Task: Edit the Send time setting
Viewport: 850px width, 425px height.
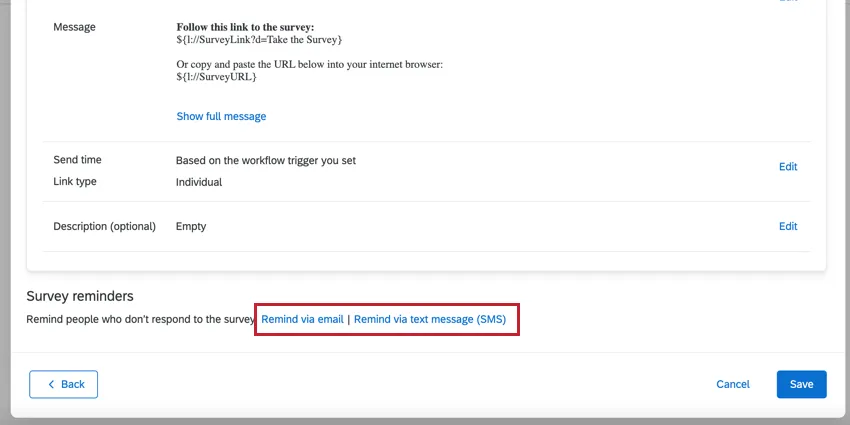Action: point(788,167)
